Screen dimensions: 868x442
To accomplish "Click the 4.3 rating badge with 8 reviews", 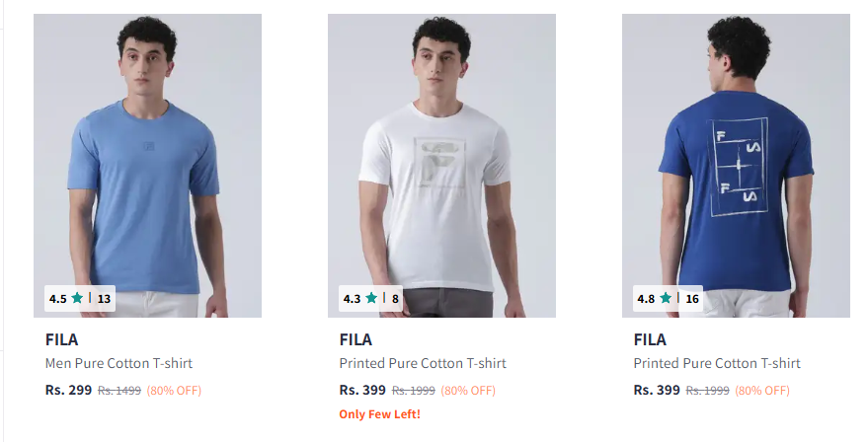I will (371, 298).
